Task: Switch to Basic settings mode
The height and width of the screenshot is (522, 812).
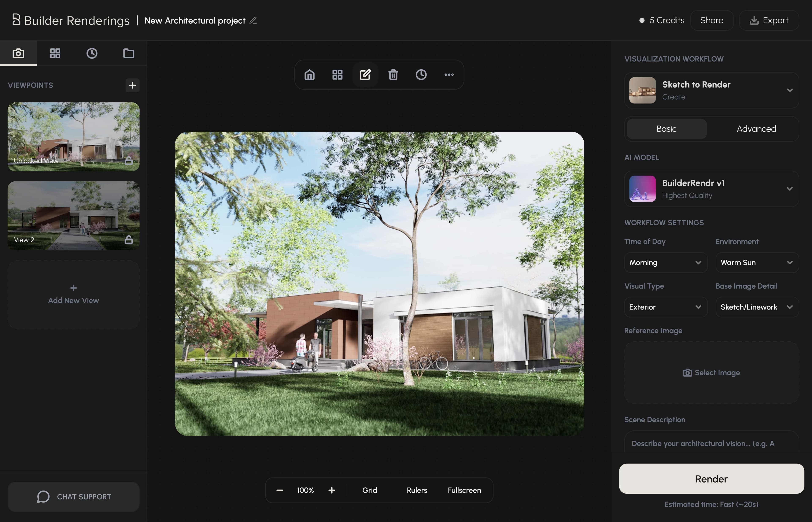Action: 666,129
